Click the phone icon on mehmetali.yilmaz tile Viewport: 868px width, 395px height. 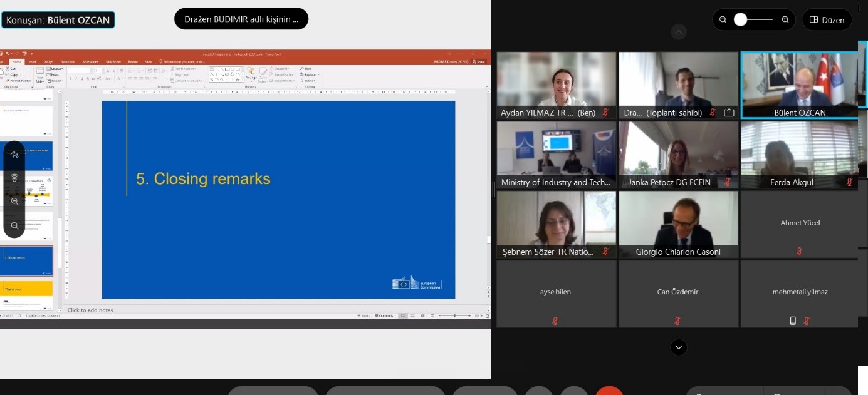click(x=793, y=321)
